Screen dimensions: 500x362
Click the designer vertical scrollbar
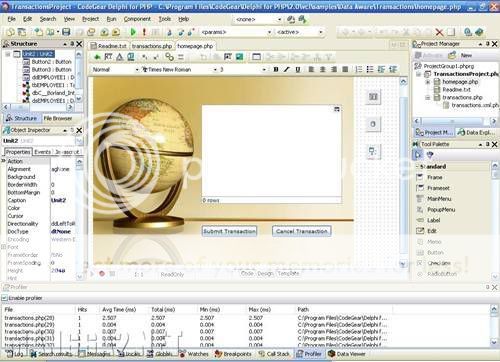tap(403, 173)
